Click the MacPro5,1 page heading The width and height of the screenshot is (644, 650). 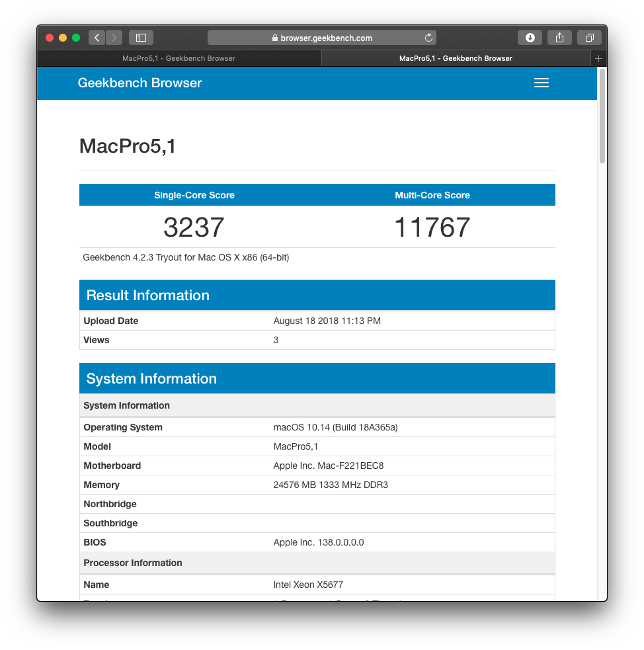pyautogui.click(x=128, y=146)
